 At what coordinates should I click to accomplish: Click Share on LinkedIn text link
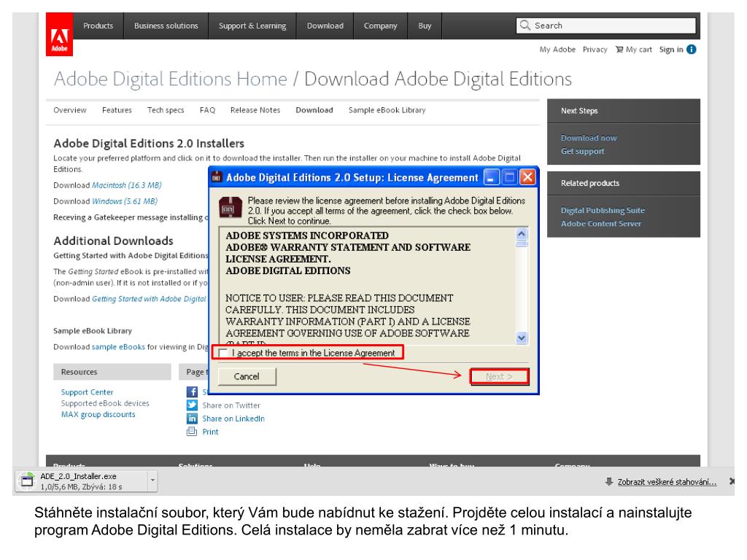pyautogui.click(x=233, y=419)
